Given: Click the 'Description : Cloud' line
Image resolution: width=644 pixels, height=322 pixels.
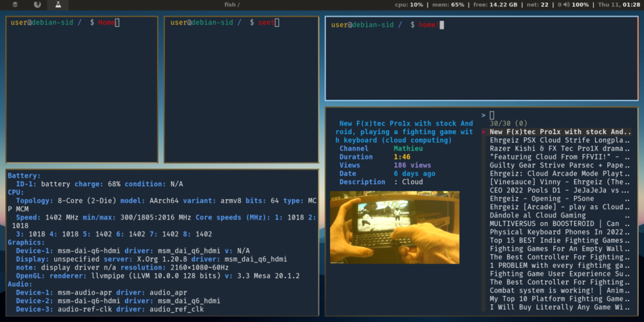Looking at the screenshot, I should [381, 182].
